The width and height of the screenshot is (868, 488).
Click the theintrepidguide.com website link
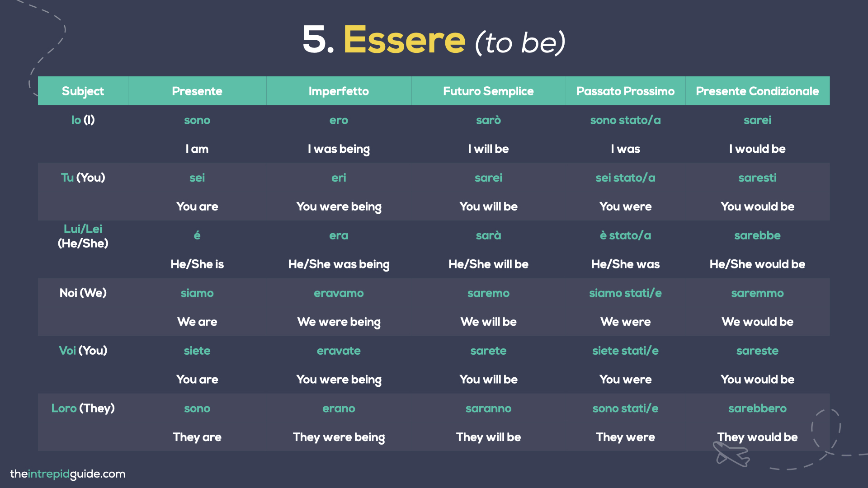click(68, 474)
